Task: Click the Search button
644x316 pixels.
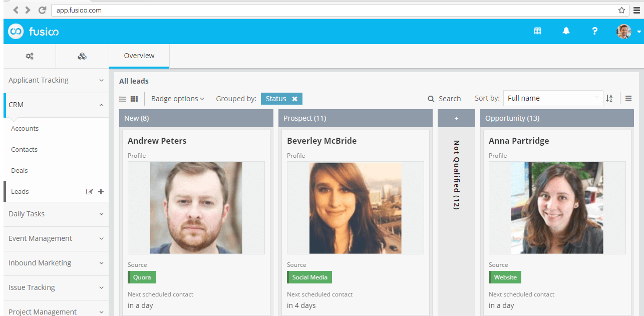Action: (x=444, y=99)
